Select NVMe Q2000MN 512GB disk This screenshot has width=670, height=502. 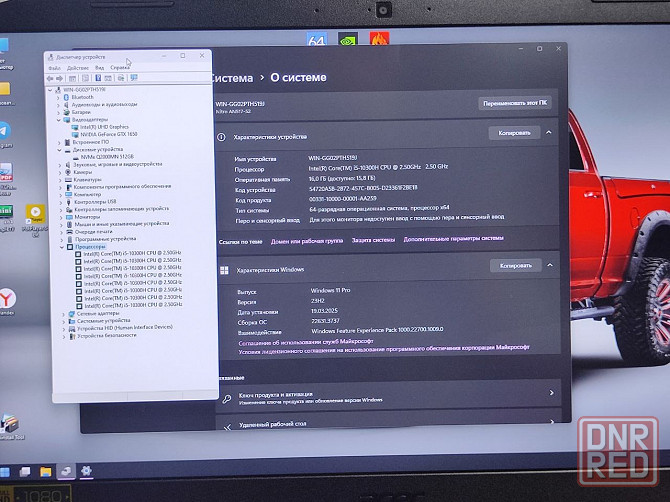click(107, 157)
